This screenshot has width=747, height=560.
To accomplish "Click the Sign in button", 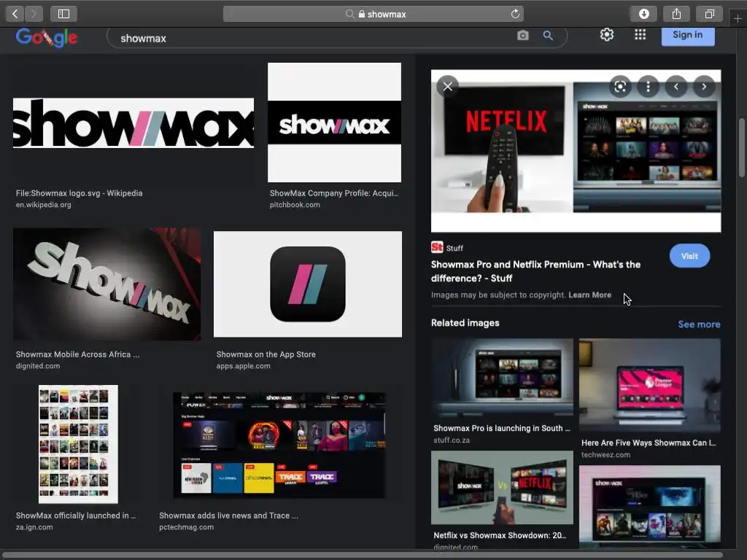I will point(687,35).
